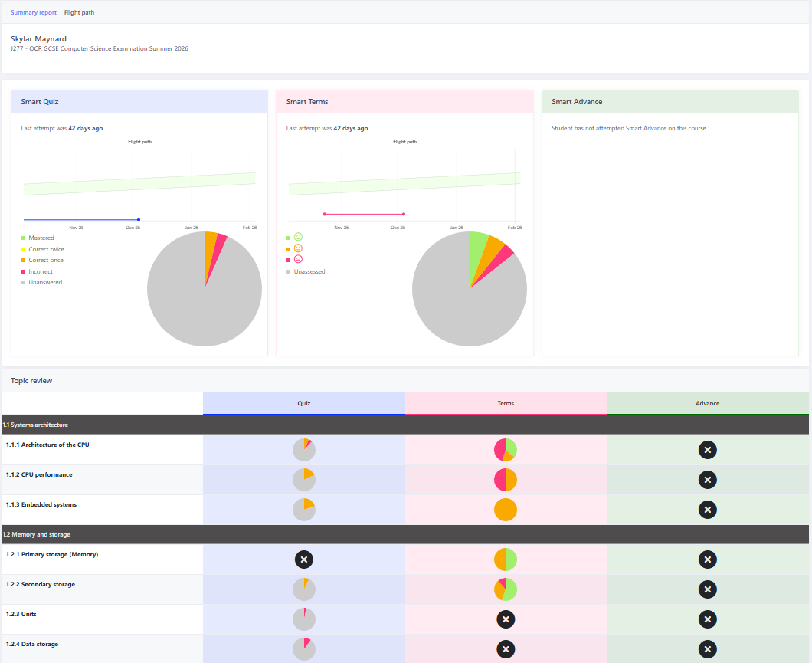Open the 1.1.1 Architecture of the CPU topic
The height and width of the screenshot is (663, 812).
47,445
